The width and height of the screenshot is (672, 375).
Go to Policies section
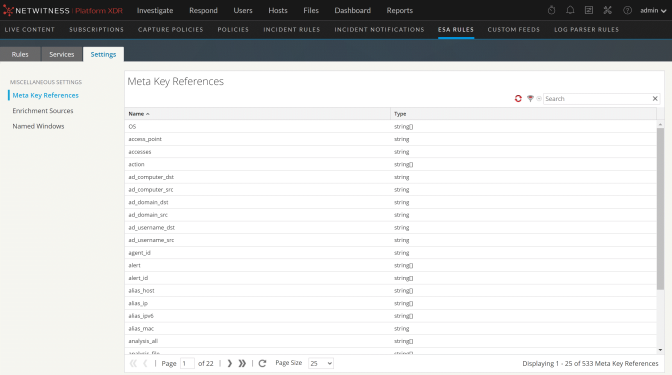tap(233, 30)
